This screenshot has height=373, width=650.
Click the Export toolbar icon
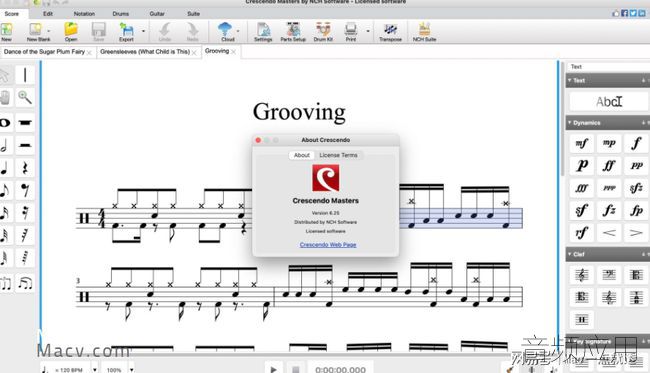(126, 32)
